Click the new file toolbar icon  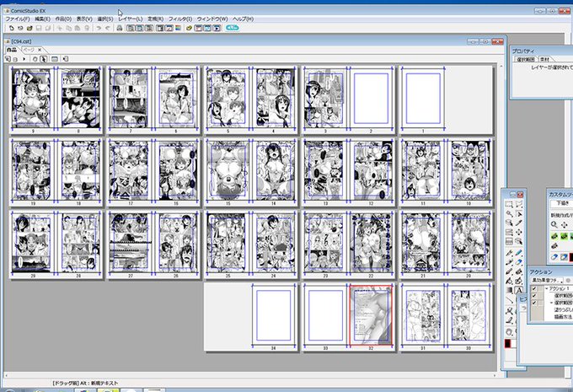pyautogui.click(x=12, y=28)
